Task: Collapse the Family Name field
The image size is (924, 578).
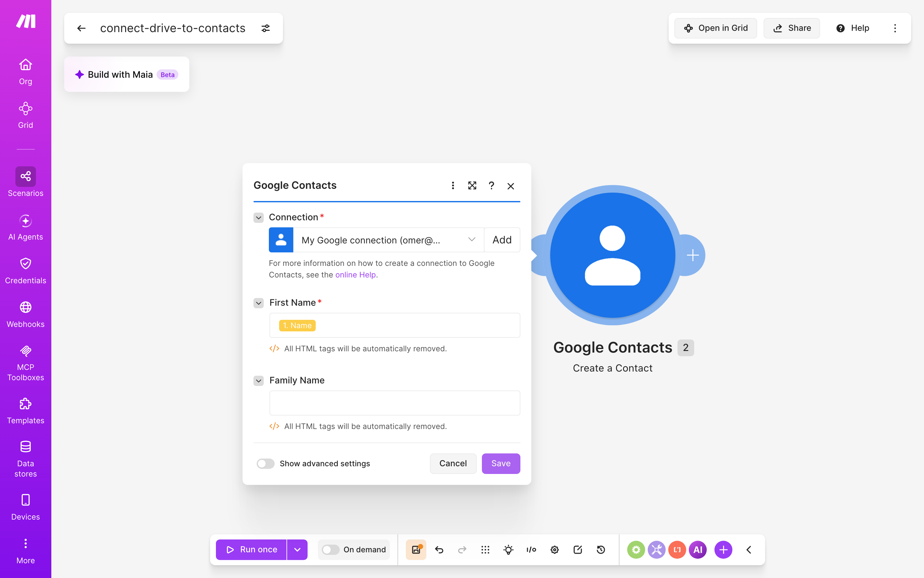Action: [x=259, y=381]
